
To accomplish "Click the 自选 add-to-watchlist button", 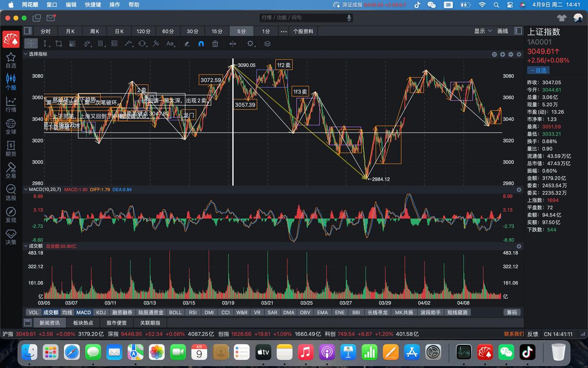I will 538,70.
